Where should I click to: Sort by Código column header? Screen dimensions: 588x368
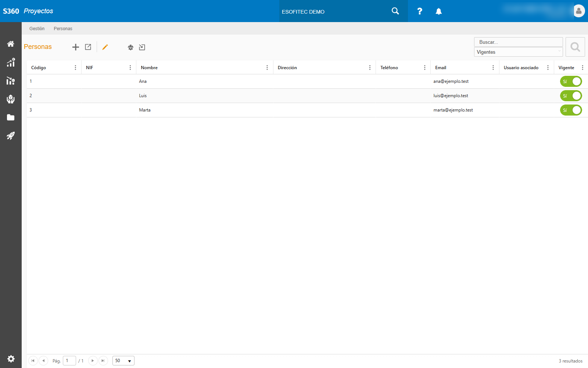pos(39,68)
